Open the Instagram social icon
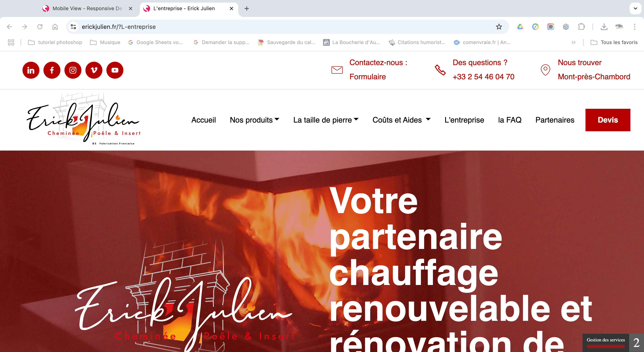 [x=73, y=70]
